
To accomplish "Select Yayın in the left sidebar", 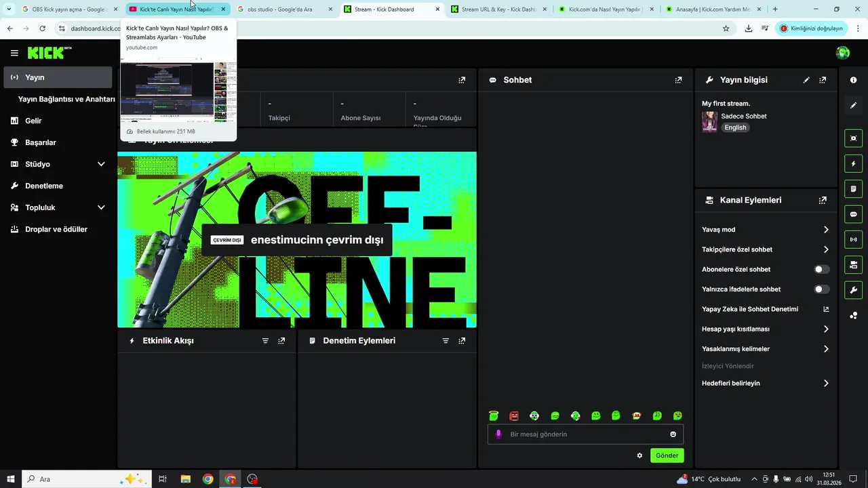I will 58,77.
